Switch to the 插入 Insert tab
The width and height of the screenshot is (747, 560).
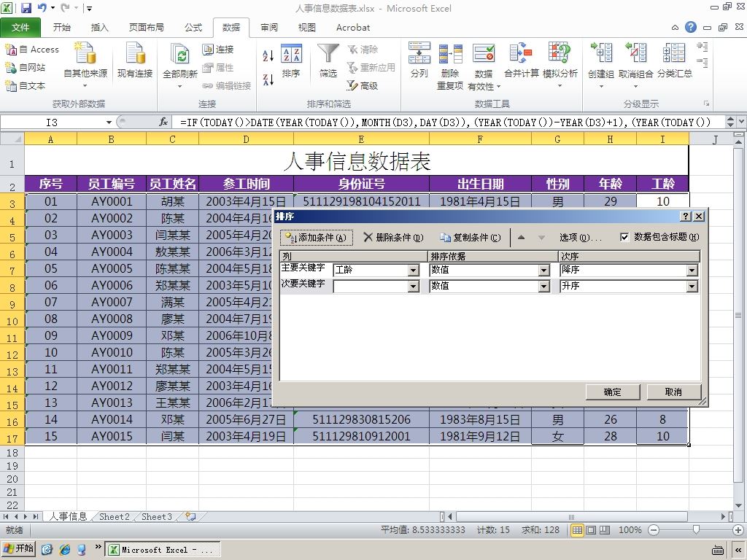click(99, 27)
